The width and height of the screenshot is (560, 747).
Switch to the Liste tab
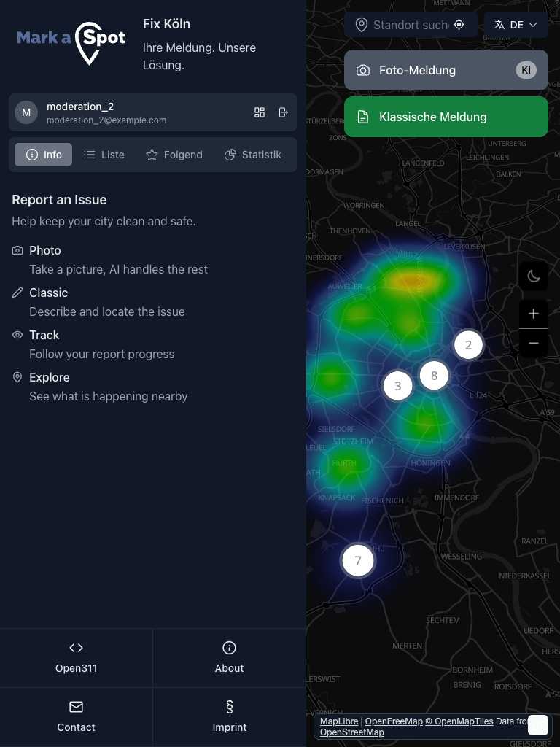[x=104, y=155]
